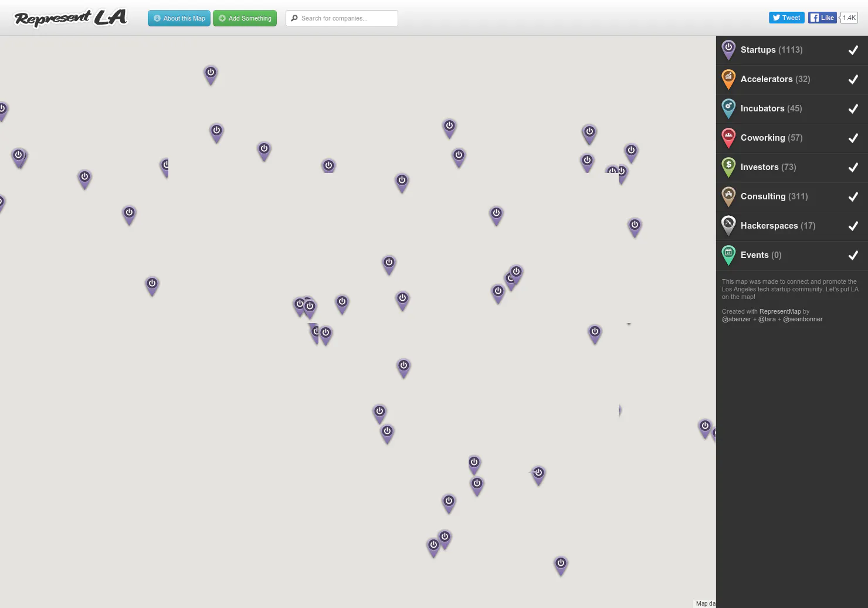This screenshot has height=608, width=868.
Task: Select the Incubators (45) label
Action: (x=771, y=108)
